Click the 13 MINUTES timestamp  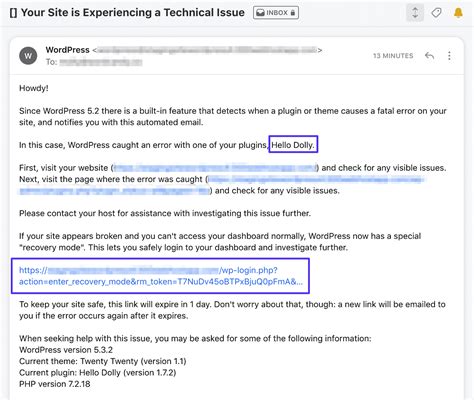393,56
